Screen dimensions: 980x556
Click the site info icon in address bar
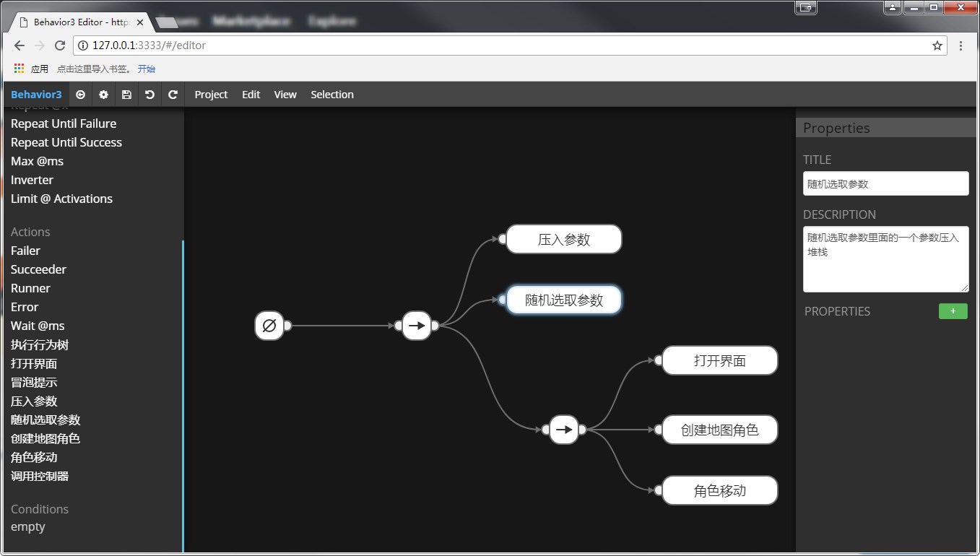(83, 45)
